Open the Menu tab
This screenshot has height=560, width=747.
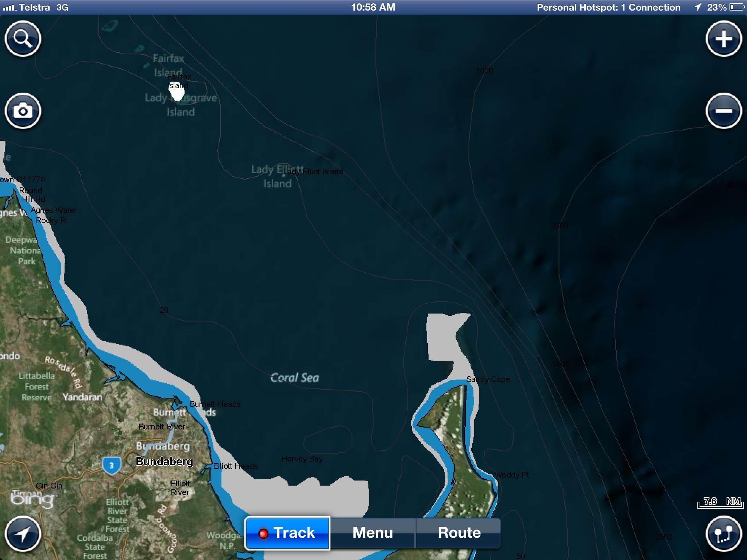[372, 533]
